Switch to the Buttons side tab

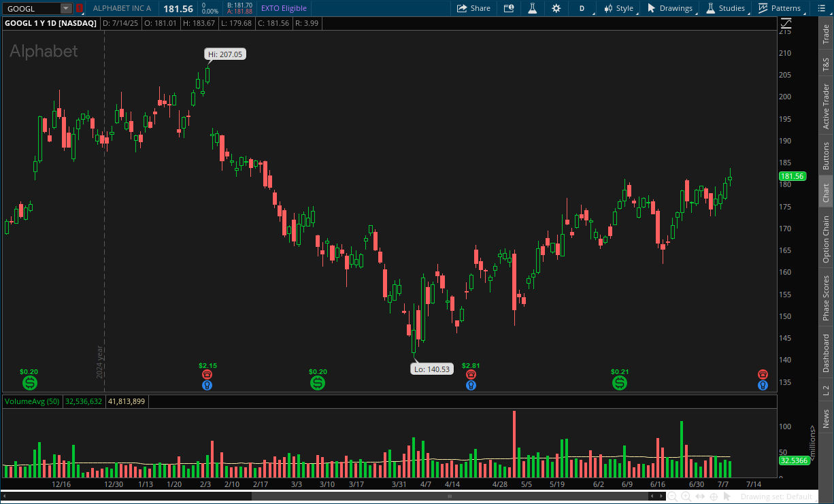(x=826, y=156)
